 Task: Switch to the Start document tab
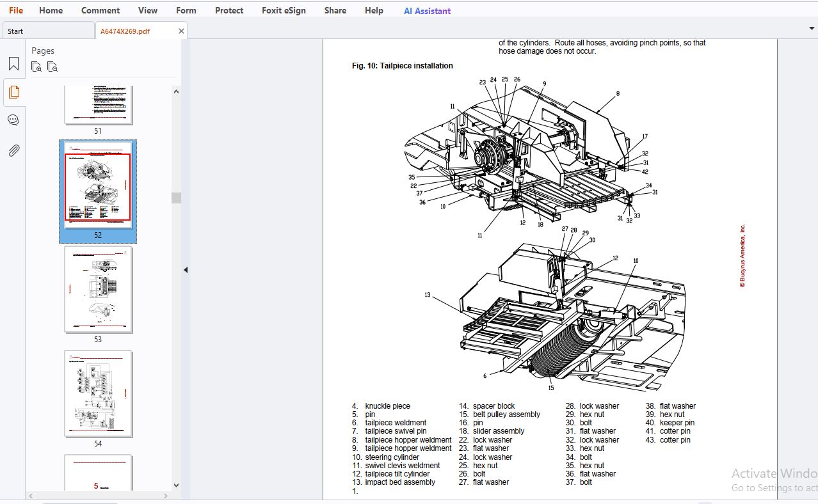(48, 31)
